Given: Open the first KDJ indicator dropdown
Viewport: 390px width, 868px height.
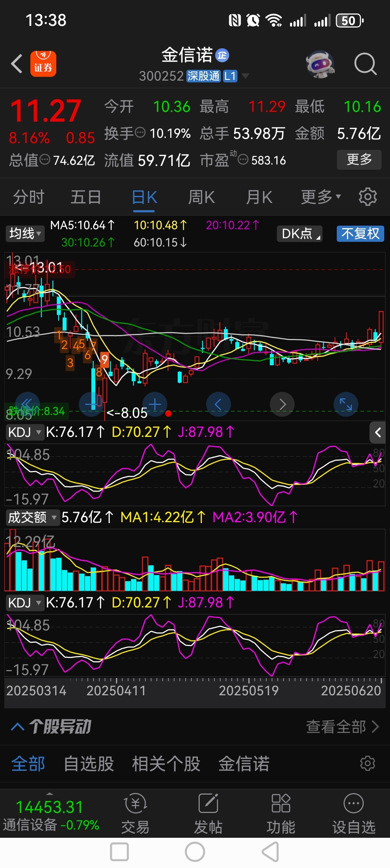Looking at the screenshot, I should 25,432.
